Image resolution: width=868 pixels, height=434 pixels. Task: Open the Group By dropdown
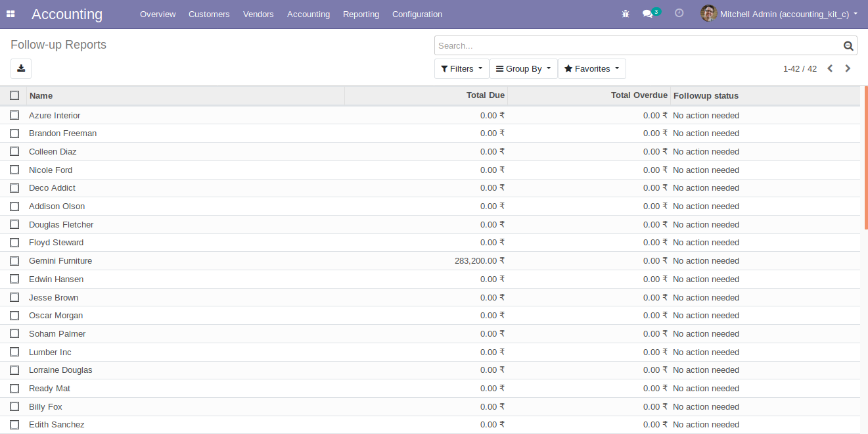(523, 68)
